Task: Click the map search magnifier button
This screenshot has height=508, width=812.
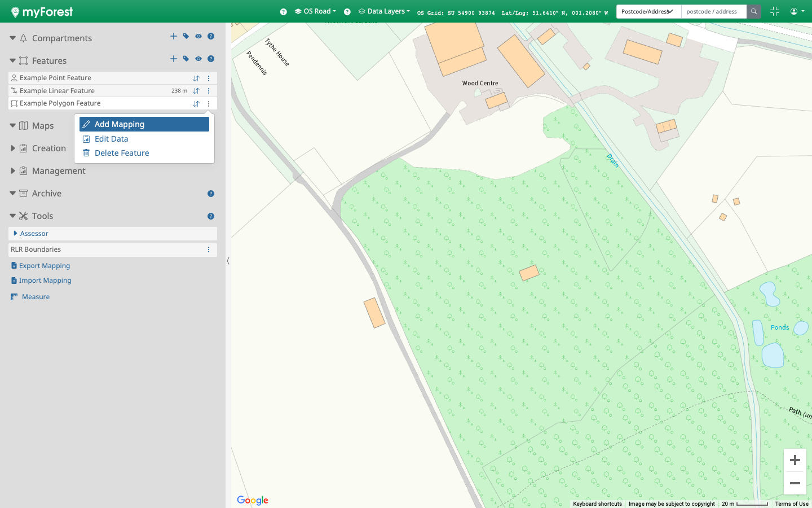Action: coord(753,11)
